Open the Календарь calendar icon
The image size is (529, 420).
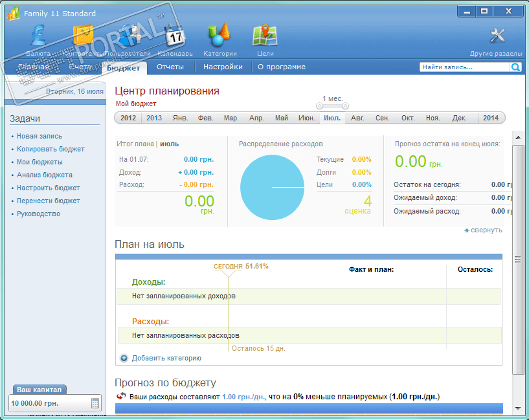pyautogui.click(x=175, y=35)
